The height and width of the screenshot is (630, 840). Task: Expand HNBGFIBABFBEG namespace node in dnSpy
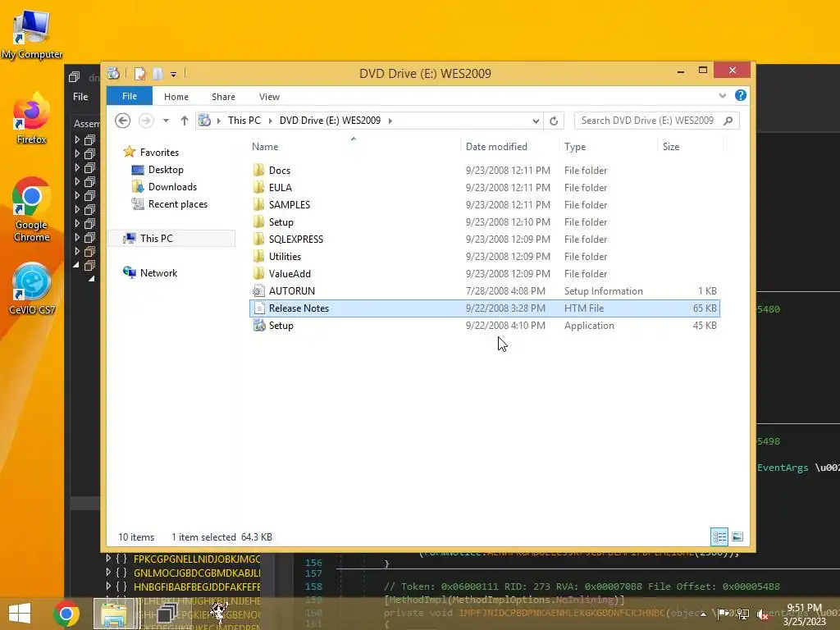[109, 586]
